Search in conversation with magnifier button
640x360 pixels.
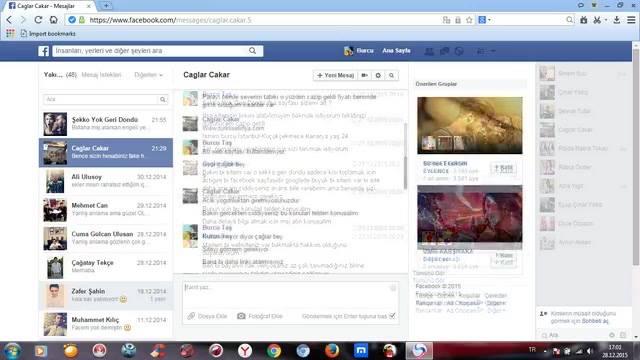pos(391,76)
